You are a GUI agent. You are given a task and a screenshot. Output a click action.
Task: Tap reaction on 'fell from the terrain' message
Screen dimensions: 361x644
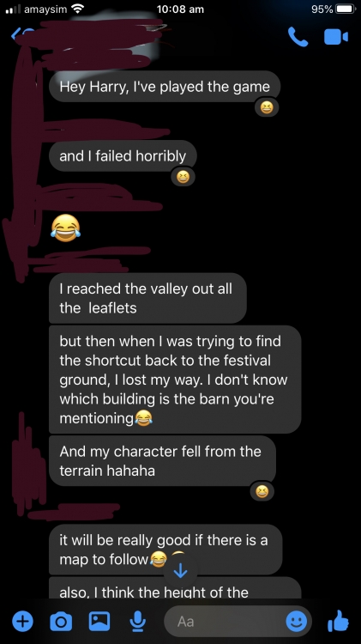262,492
